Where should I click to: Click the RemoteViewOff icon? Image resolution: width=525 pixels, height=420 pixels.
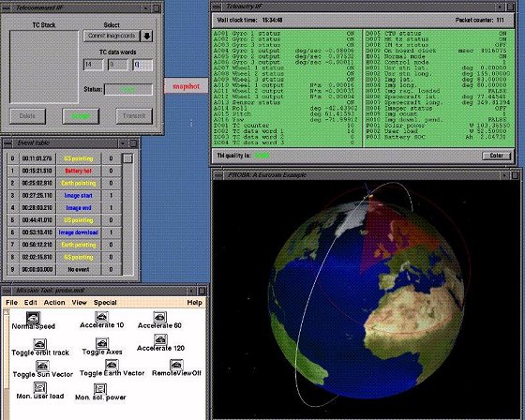pyautogui.click(x=176, y=365)
